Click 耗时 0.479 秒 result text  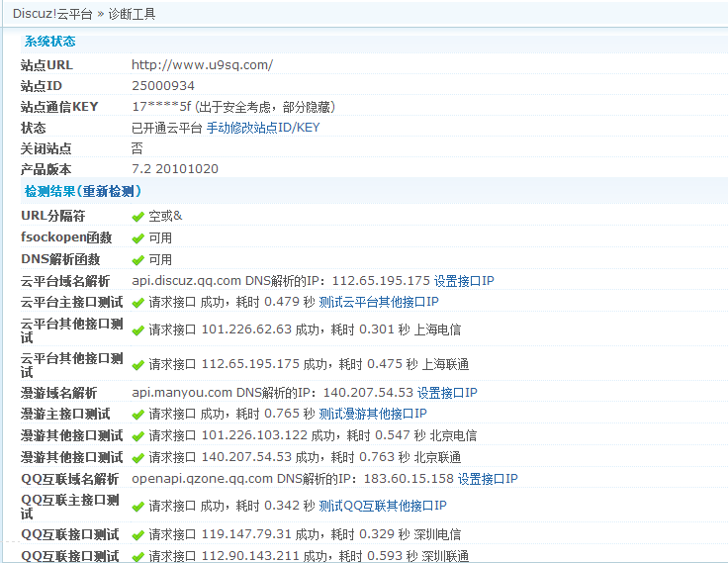click(276, 302)
